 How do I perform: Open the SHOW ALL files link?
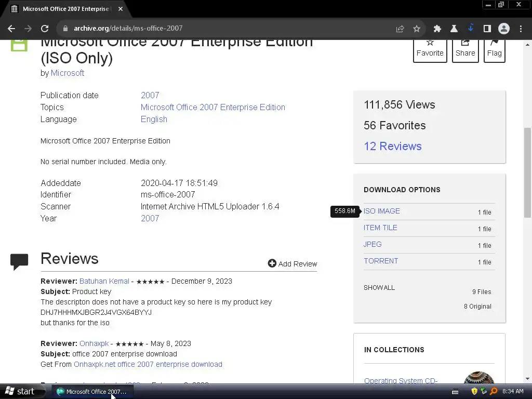[x=379, y=288]
